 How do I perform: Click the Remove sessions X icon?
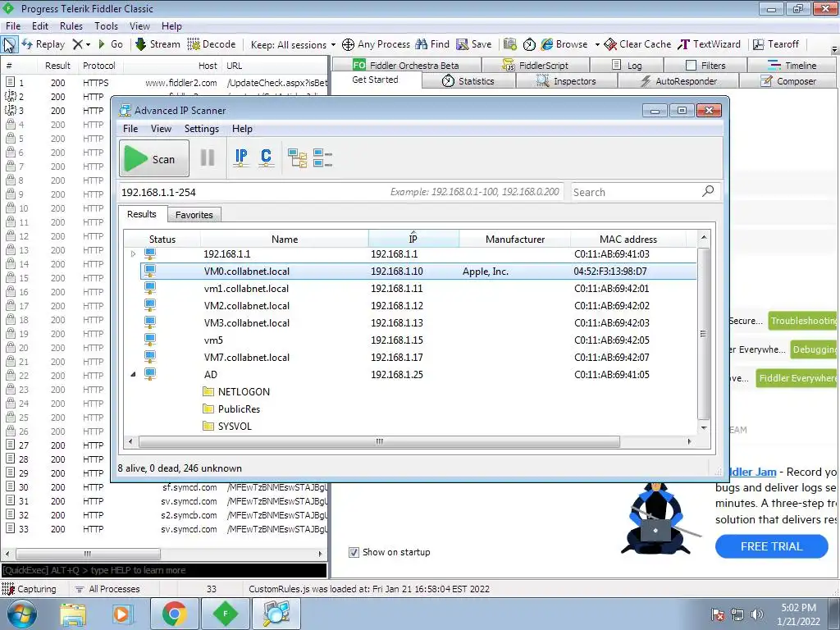coord(78,44)
